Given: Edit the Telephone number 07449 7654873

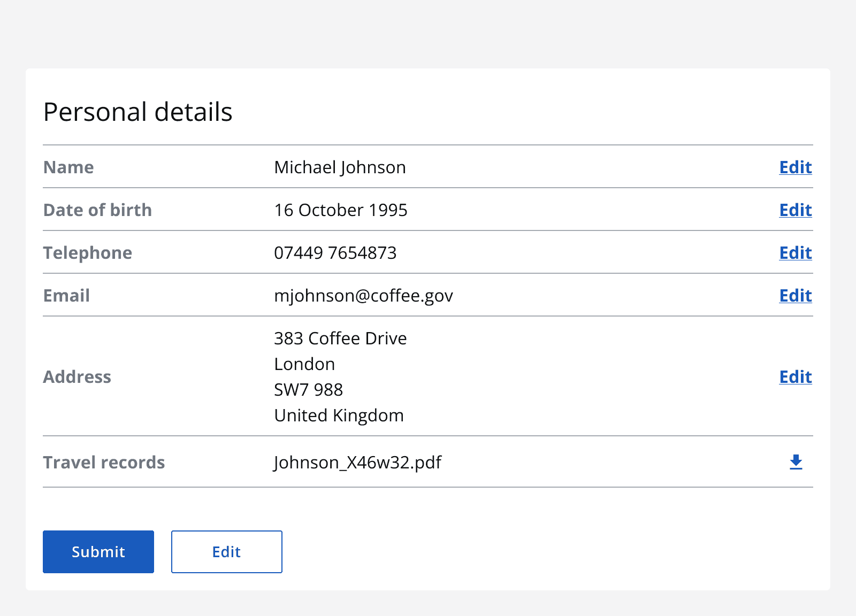Looking at the screenshot, I should tap(795, 253).
